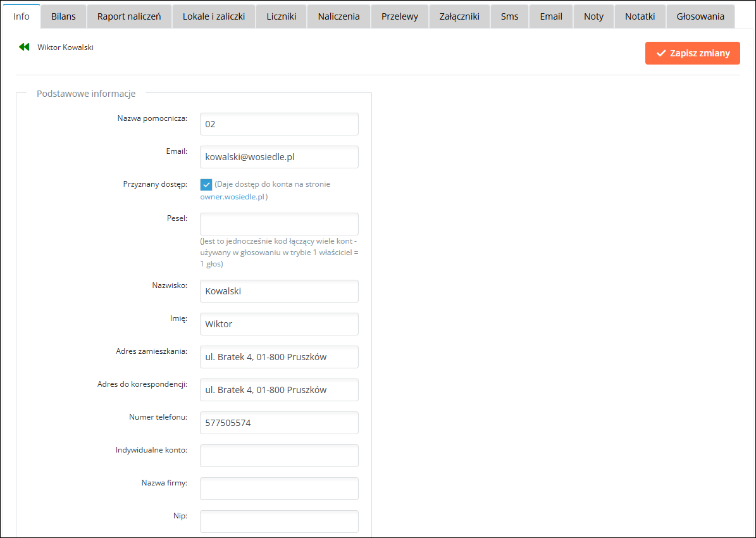Open the owner.wosiedle.pl link
Screen dimensions: 756x538
[232, 197]
